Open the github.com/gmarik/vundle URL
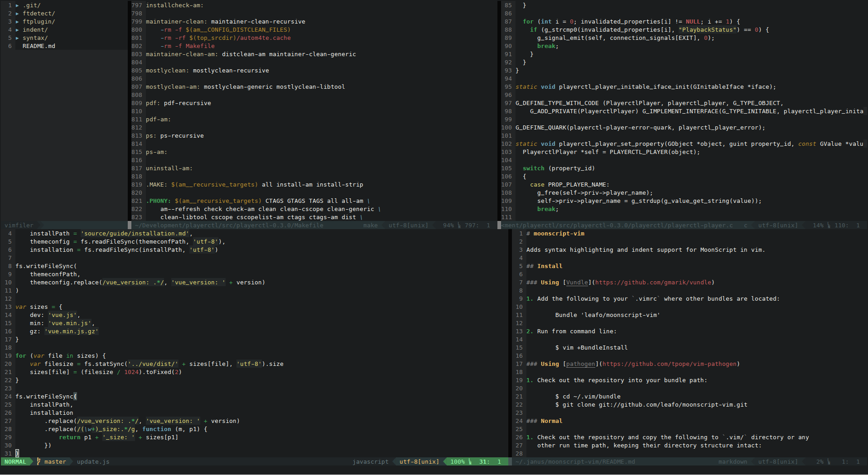The height and width of the screenshot is (475, 868). pos(653,283)
